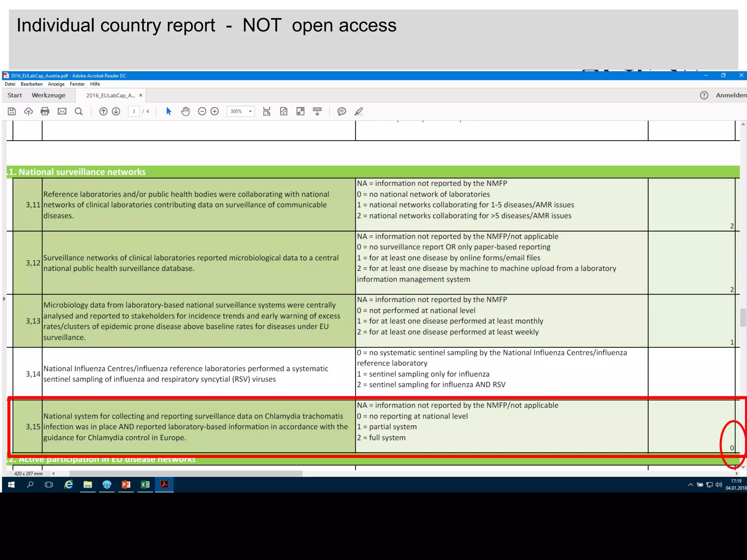This screenshot has width=747, height=560.
Task: Click the horizontal scrollbar thumb
Action: pos(186,473)
